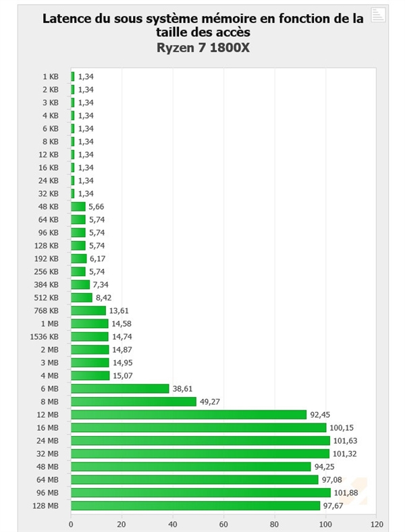Select the 128 MB bar
405x532 pixels.
pos(195,506)
